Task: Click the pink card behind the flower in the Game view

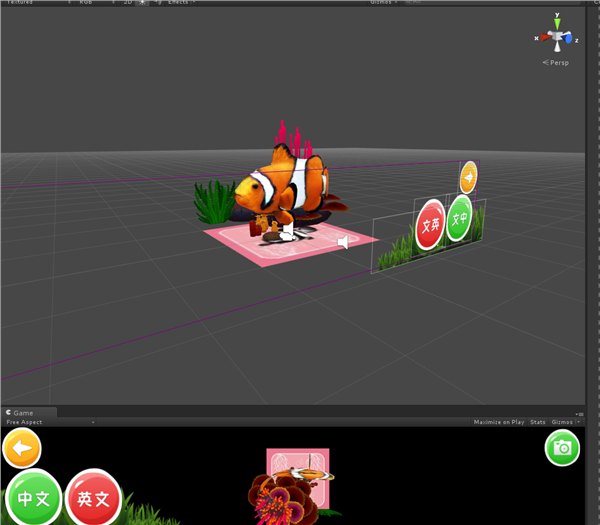Action: point(298,462)
